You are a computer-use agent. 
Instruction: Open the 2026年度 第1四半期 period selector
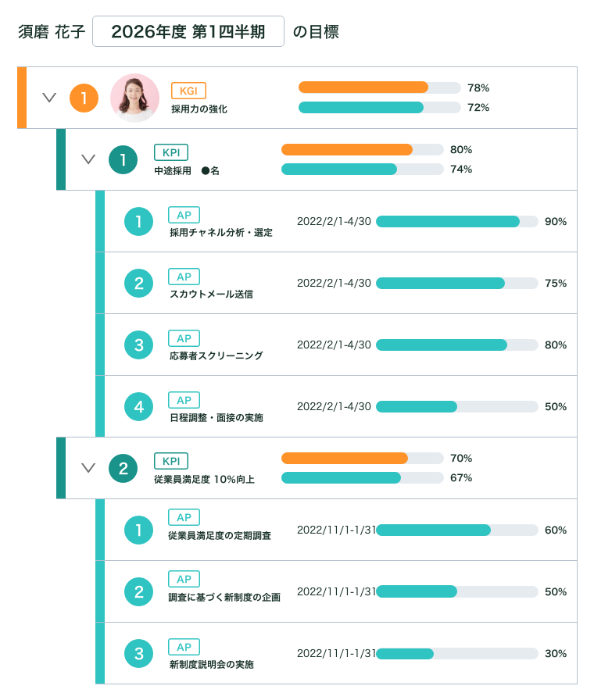tap(188, 32)
